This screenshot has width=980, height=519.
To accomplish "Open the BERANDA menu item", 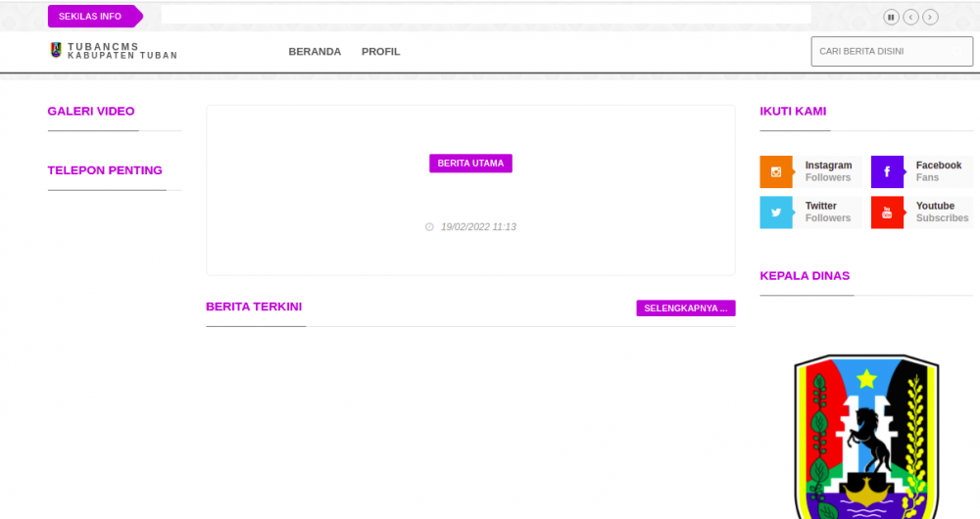I will click(315, 52).
